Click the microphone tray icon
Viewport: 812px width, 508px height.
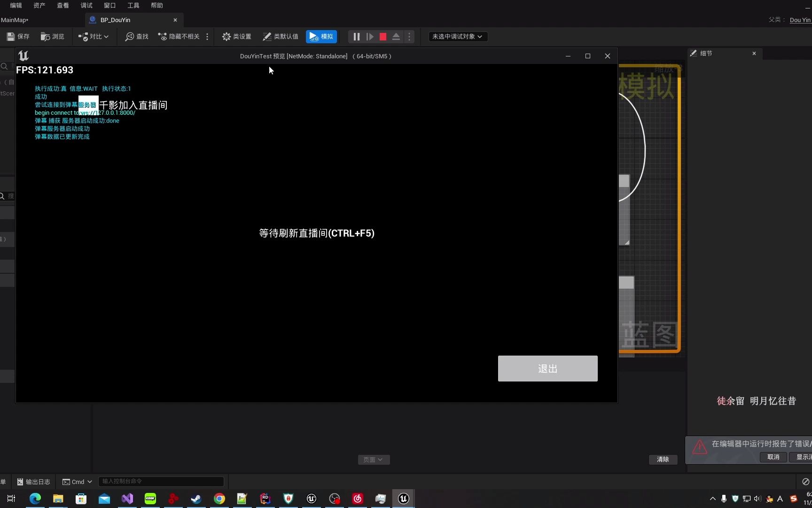pyautogui.click(x=724, y=499)
